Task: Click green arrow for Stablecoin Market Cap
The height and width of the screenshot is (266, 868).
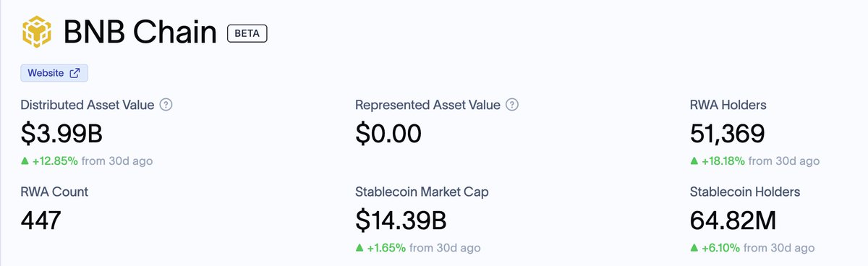Action: [x=359, y=248]
